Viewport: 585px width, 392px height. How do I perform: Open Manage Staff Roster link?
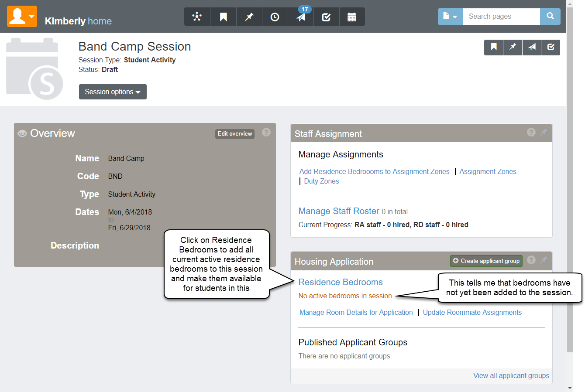[339, 211]
